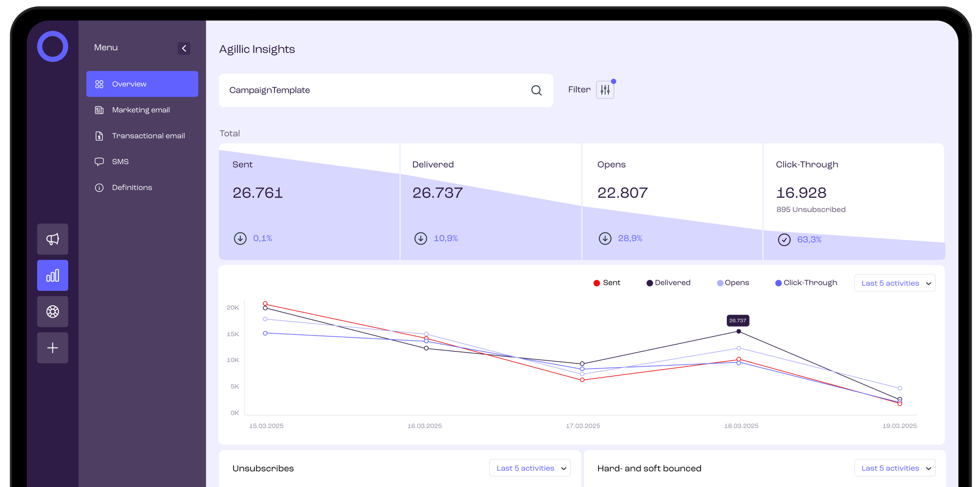Select Marketing email menu item
980x487 pixels.
click(141, 110)
